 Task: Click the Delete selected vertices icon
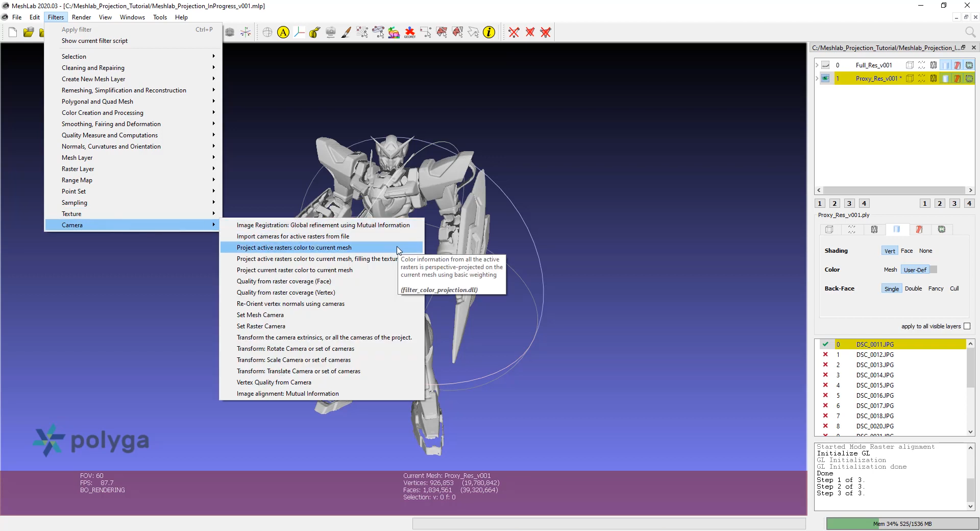[514, 33]
